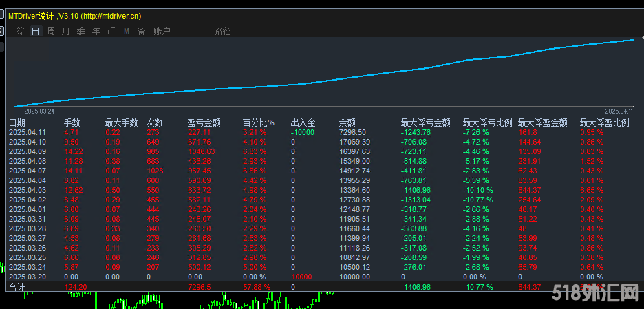Click the 最大手数 column header
Viewport: 644px width, 309px height.
tap(121, 123)
